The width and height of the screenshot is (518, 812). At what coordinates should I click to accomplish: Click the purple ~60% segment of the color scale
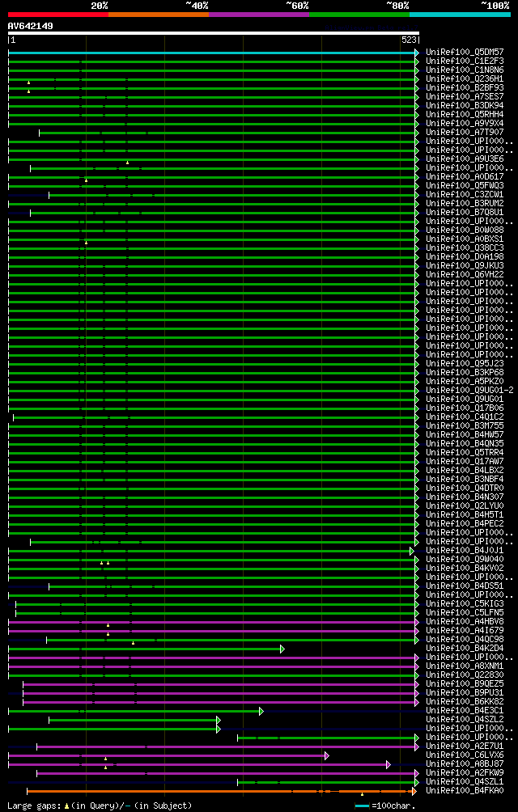pyautogui.click(x=259, y=15)
